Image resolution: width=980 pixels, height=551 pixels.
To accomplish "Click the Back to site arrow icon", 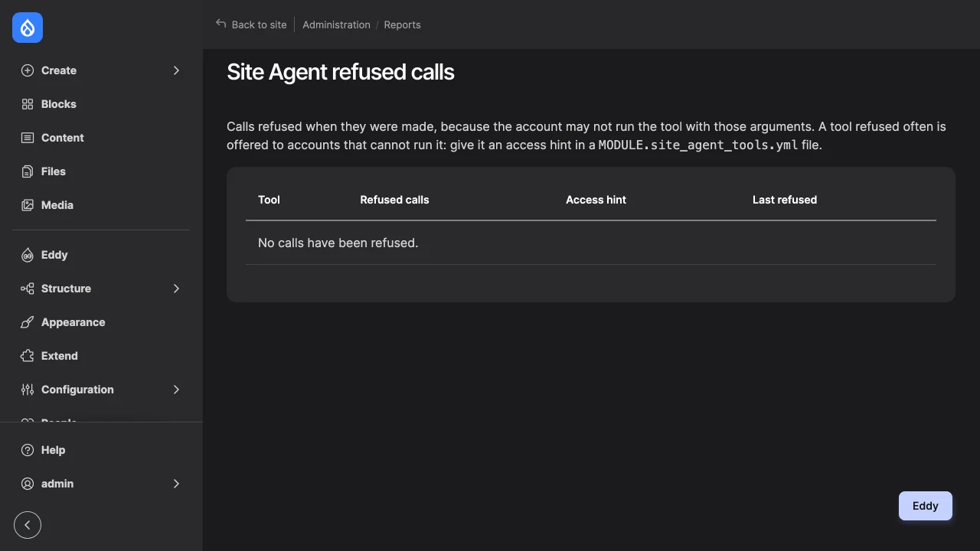I will [x=220, y=24].
